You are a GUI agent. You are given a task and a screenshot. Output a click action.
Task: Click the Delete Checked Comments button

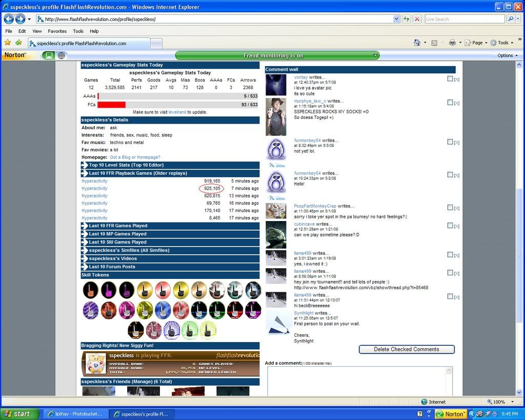click(407, 349)
